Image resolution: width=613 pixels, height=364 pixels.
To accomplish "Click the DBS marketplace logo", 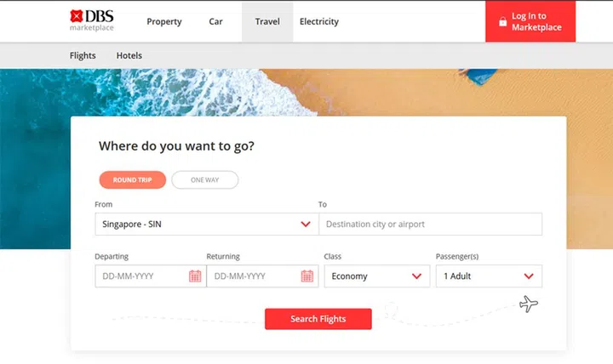I will tap(91, 20).
